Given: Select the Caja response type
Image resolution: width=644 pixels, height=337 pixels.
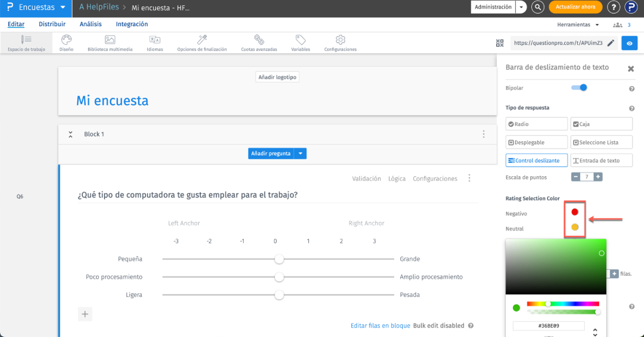Looking at the screenshot, I should click(x=601, y=124).
